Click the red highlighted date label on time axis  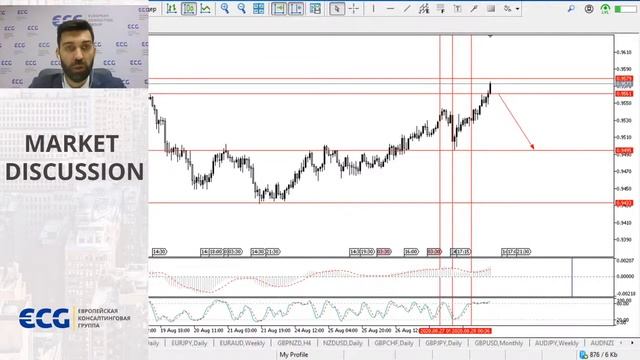pos(455,331)
